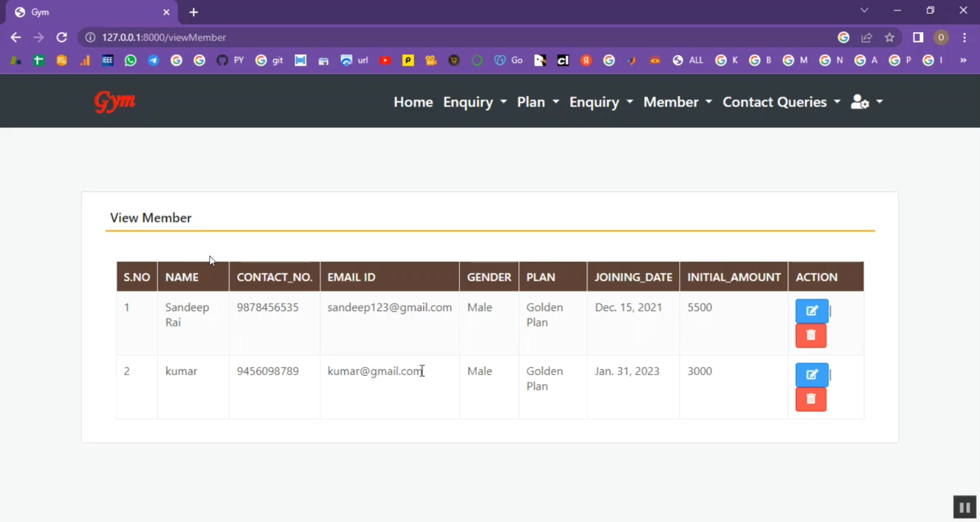Show hidden bookmarks with the chevron
The height and width of the screenshot is (522, 980).
[x=963, y=60]
